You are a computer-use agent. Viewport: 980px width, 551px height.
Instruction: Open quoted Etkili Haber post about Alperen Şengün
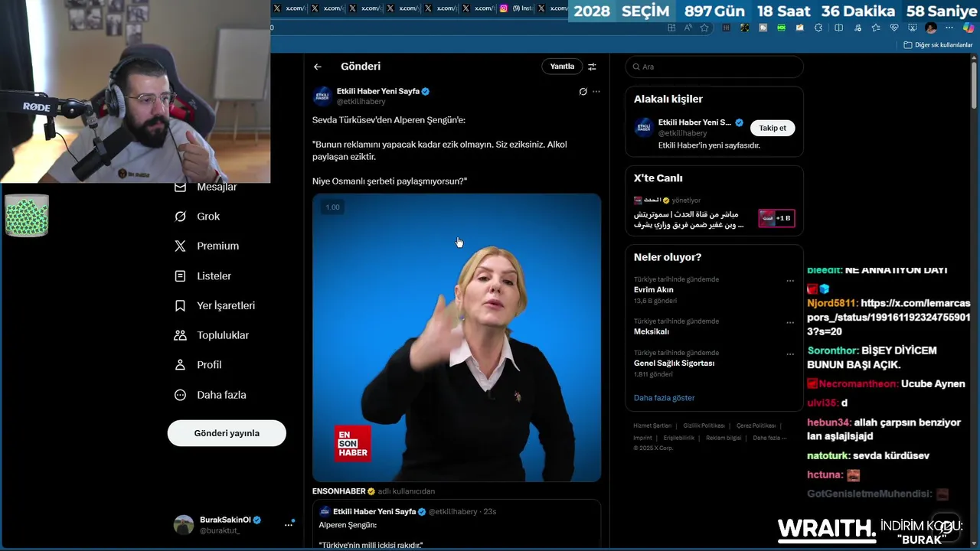(456, 526)
